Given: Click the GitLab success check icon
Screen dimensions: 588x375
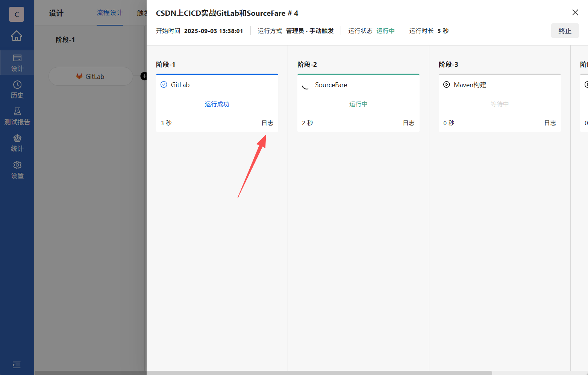Looking at the screenshot, I should point(164,85).
